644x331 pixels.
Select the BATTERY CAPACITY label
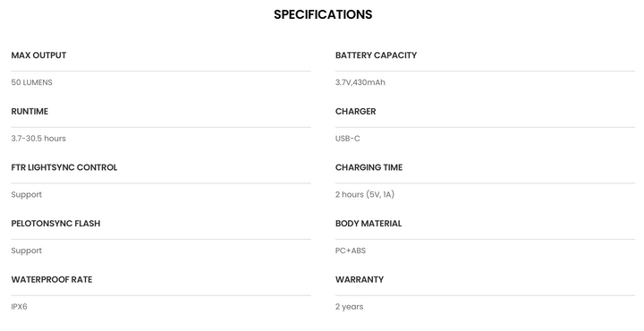coord(376,55)
